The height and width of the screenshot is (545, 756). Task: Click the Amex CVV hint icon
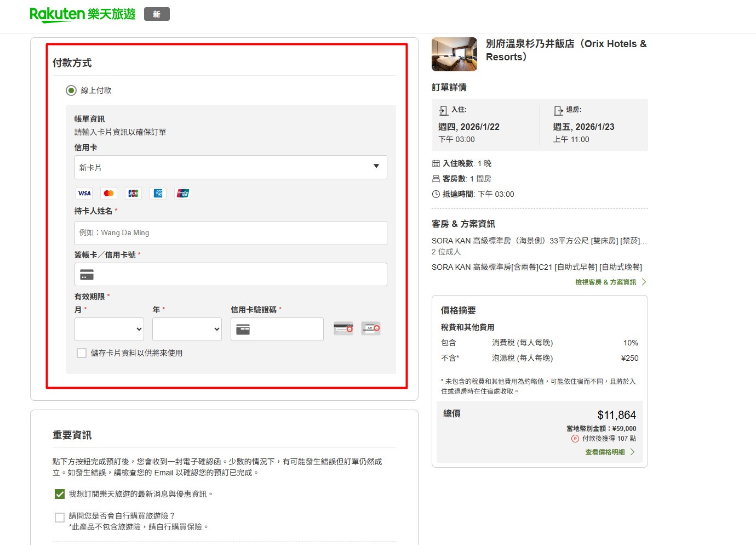pyautogui.click(x=371, y=328)
